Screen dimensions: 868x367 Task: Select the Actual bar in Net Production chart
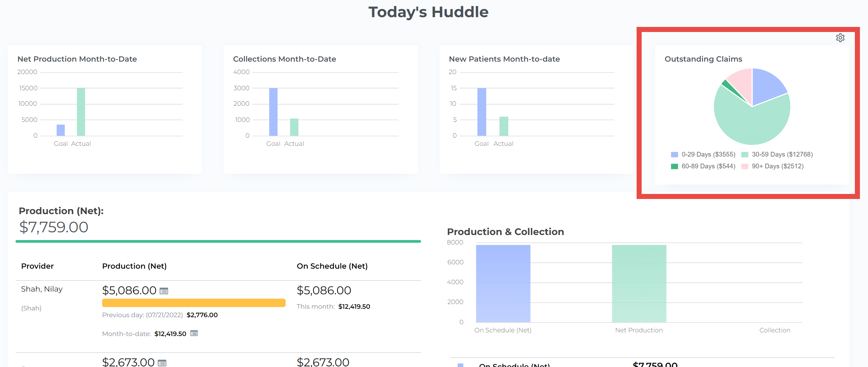[x=81, y=112]
